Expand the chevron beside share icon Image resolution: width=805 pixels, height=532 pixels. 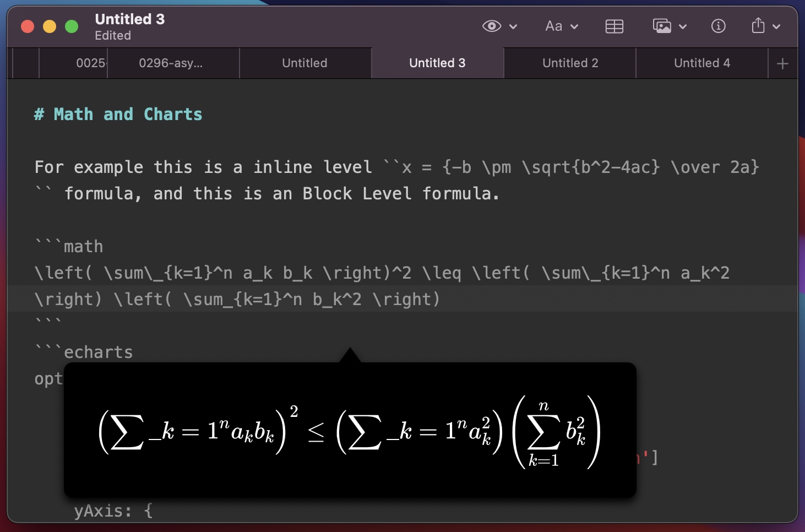tap(776, 26)
